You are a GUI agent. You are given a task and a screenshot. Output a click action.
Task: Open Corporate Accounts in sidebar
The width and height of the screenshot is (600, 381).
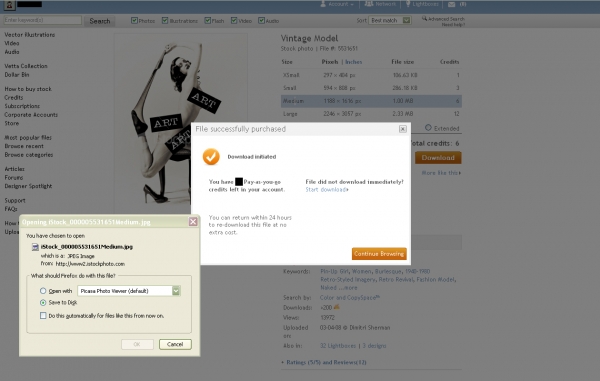[31, 115]
